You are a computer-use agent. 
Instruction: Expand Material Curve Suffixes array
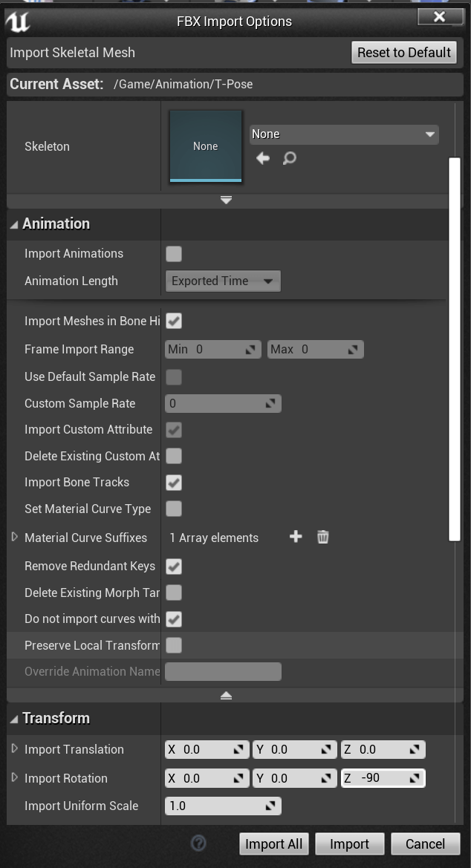[15, 537]
